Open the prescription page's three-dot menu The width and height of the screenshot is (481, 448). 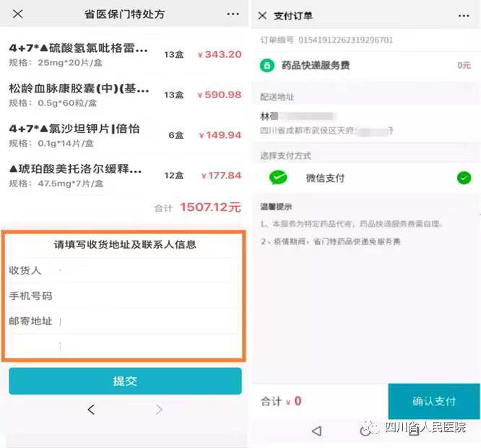click(x=233, y=14)
